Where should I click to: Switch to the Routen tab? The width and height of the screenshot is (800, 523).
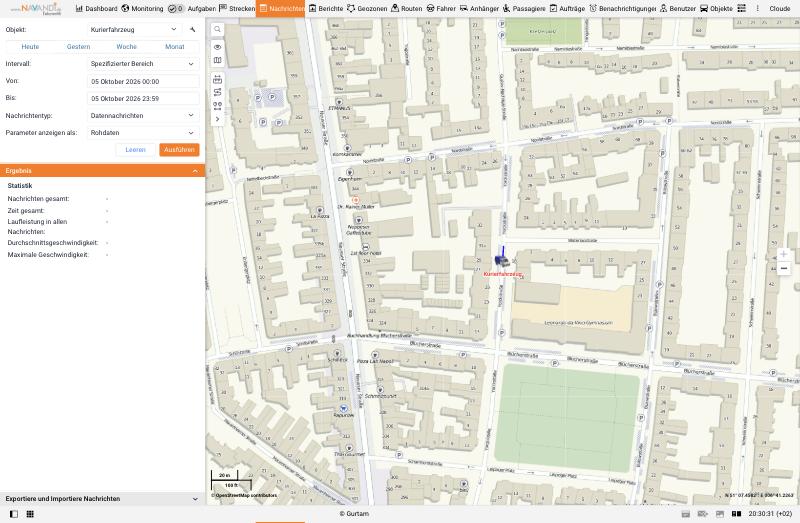(407, 8)
